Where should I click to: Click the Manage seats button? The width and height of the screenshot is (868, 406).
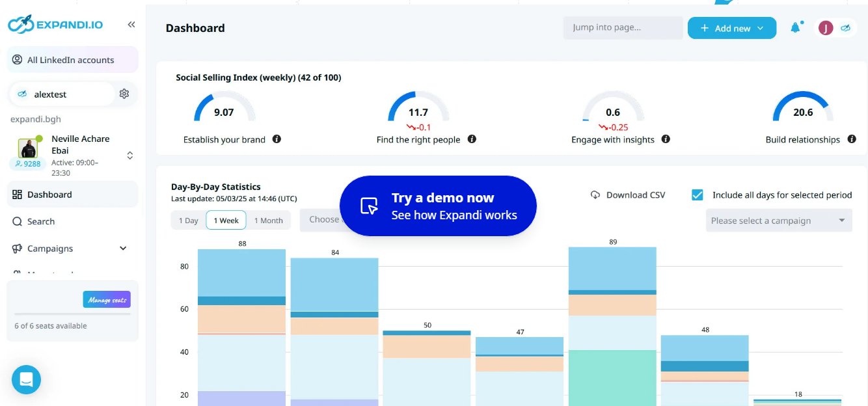pyautogui.click(x=107, y=299)
